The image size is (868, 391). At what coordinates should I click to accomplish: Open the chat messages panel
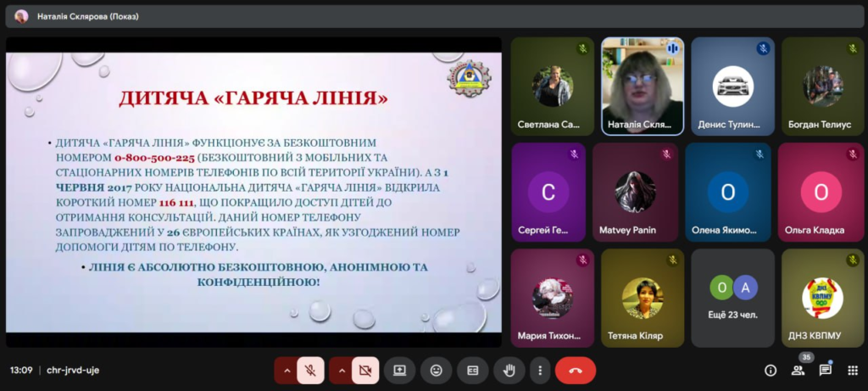[x=825, y=371]
